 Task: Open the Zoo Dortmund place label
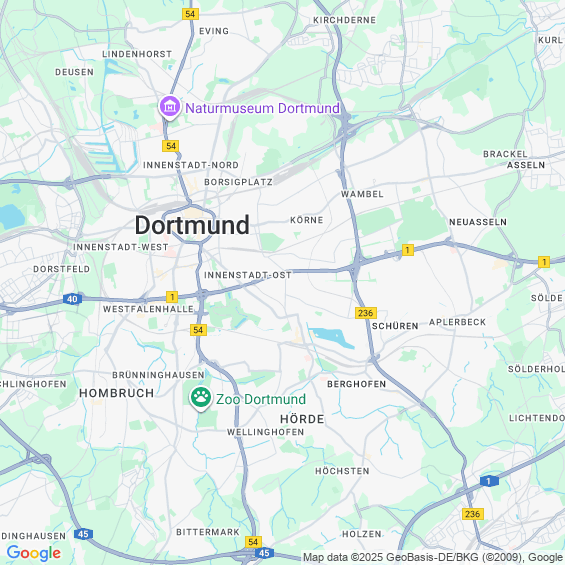point(261,399)
